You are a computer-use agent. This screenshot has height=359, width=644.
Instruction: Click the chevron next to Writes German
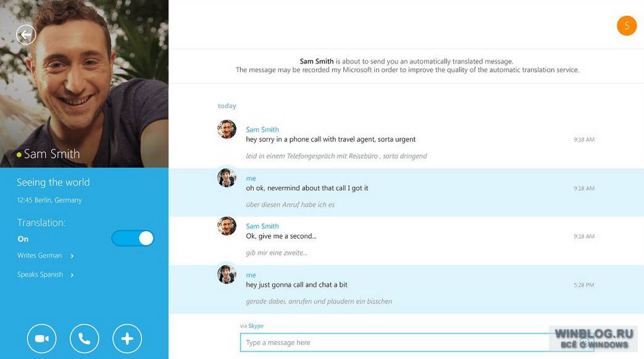pos(72,256)
